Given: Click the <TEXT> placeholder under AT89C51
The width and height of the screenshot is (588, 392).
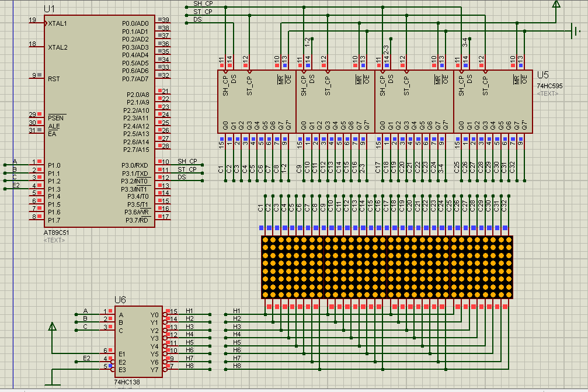Looking at the screenshot, I should (x=54, y=240).
